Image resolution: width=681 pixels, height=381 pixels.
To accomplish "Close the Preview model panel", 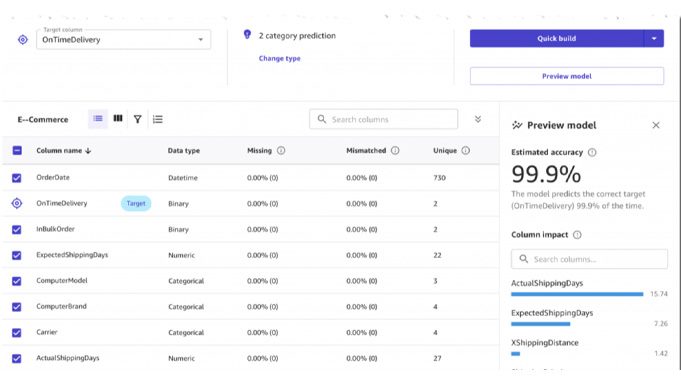I will pos(656,125).
